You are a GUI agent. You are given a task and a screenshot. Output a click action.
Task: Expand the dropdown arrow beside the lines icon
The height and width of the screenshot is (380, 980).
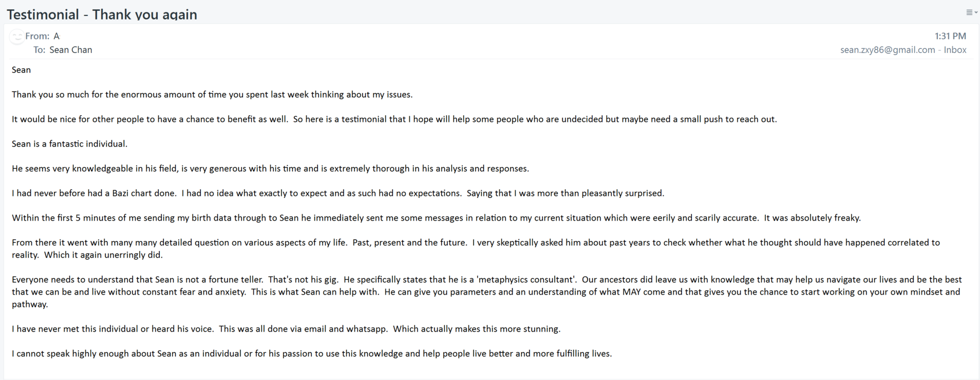tap(976, 13)
